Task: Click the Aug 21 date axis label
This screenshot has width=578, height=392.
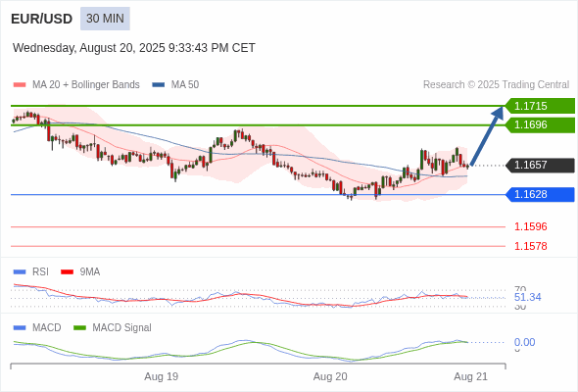Action: point(471,376)
